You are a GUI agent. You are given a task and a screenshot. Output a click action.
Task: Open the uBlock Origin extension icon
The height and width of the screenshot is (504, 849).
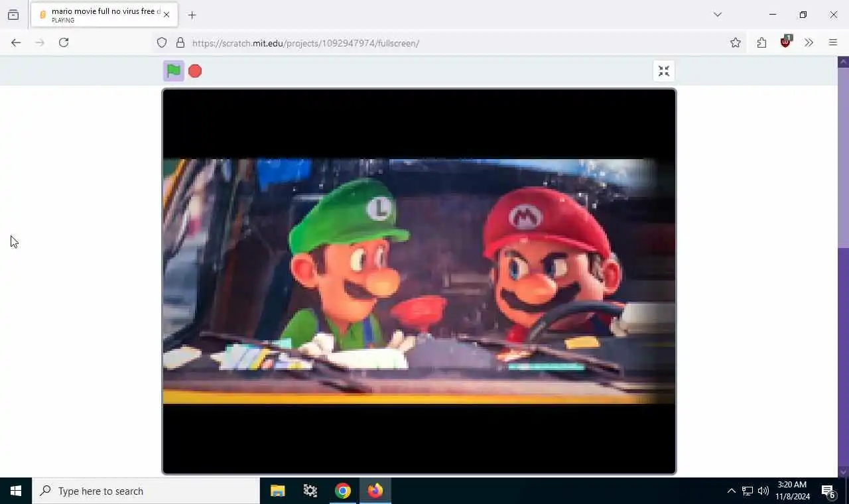(786, 42)
